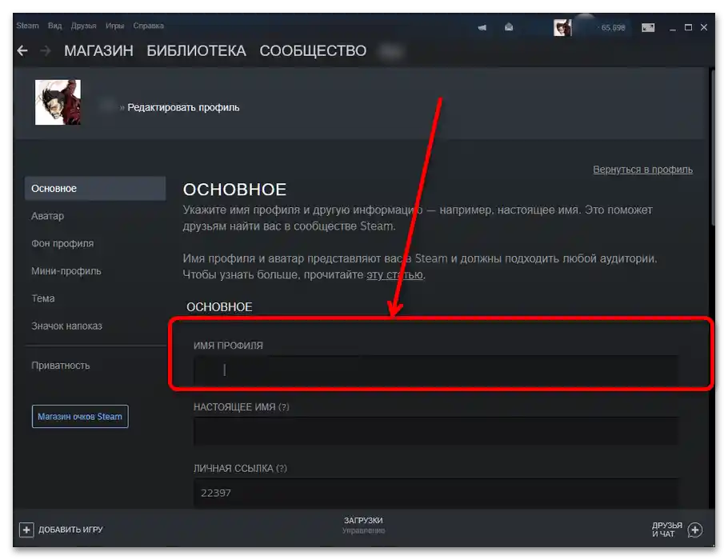Click the НАСТОЯЩЕЕ ИМЯ (?) help hint

click(x=284, y=407)
